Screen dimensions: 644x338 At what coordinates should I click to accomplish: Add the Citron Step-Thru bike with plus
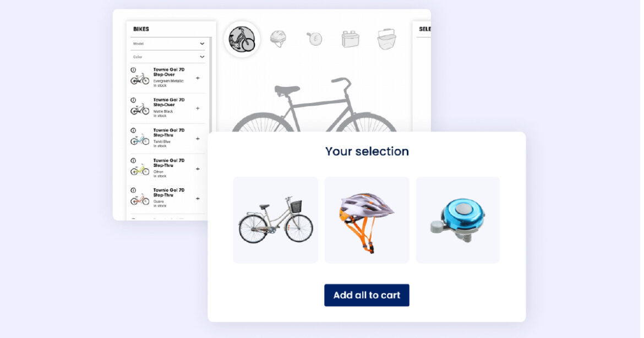tap(198, 169)
